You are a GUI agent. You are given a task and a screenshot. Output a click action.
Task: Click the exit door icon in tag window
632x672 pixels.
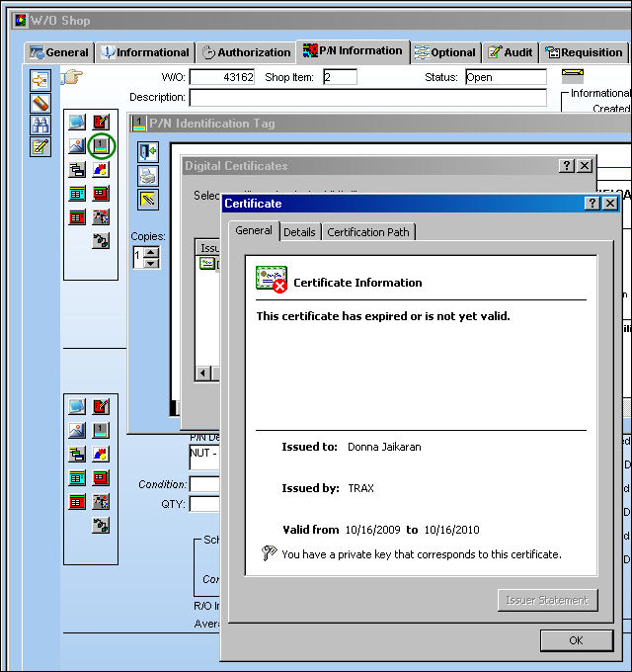pyautogui.click(x=148, y=152)
